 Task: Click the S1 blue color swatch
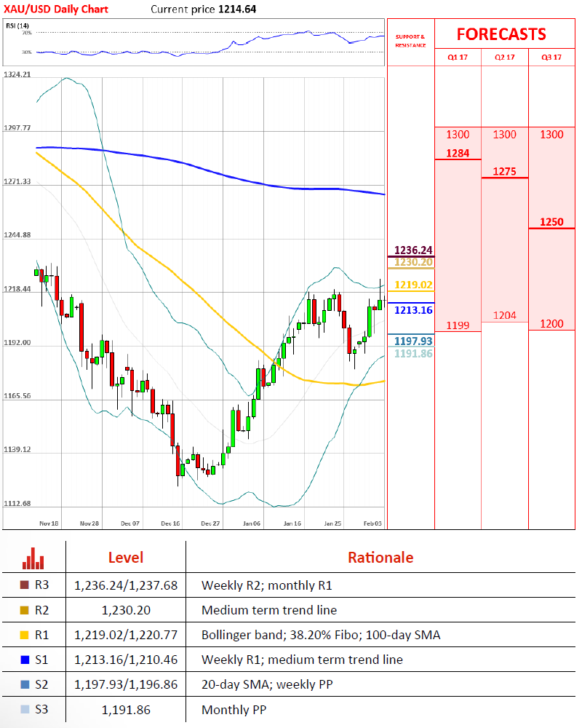(25, 660)
